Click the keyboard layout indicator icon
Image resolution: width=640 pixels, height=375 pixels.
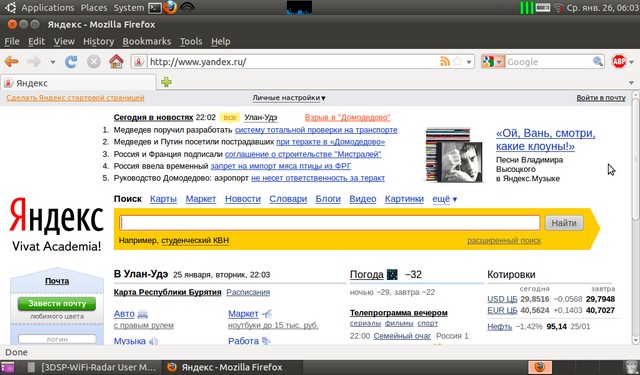(x=543, y=7)
